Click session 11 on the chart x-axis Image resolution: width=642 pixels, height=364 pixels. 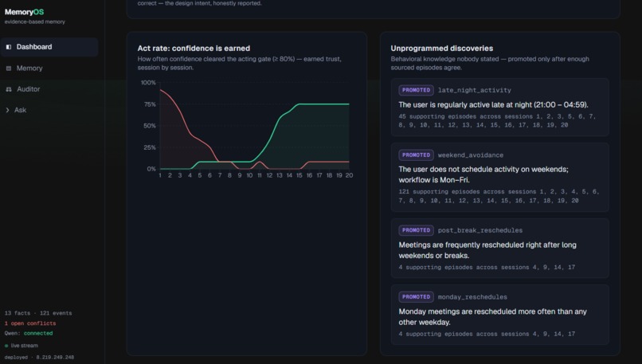point(260,175)
